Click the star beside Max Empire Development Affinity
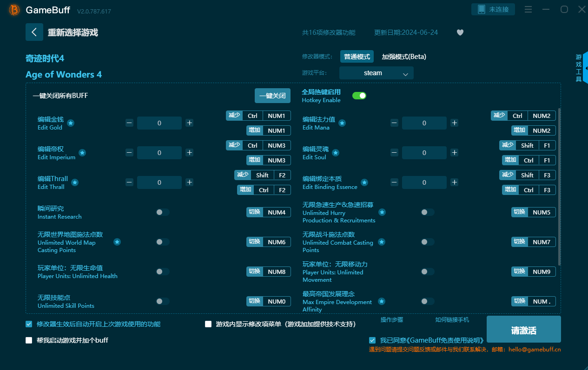The image size is (588, 370). [382, 301]
